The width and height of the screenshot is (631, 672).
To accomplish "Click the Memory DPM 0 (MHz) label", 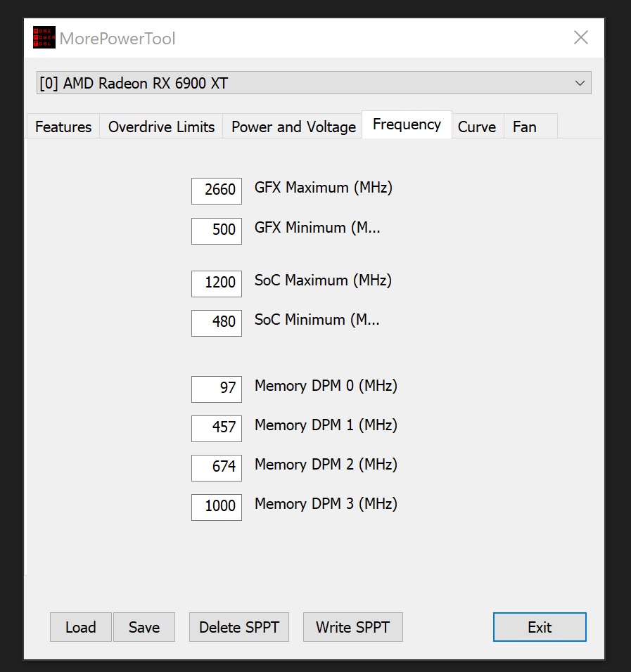I will pyautogui.click(x=326, y=386).
